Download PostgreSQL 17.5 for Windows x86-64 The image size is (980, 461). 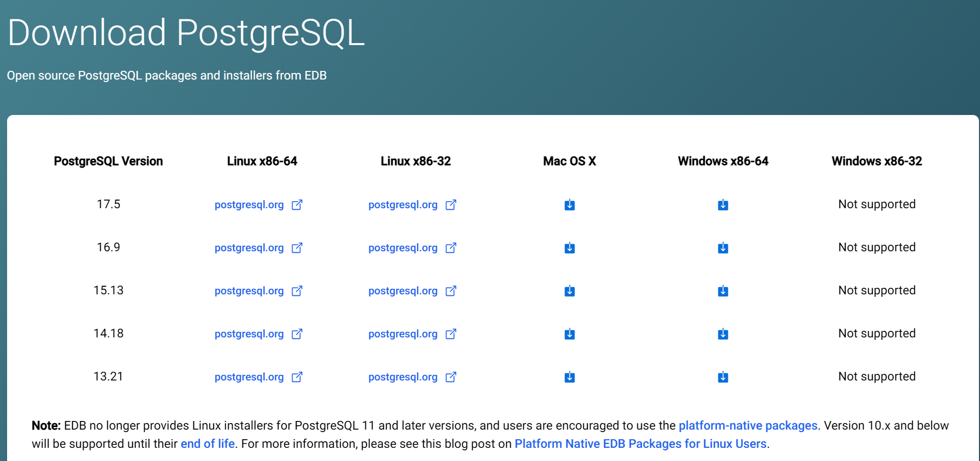tap(723, 205)
